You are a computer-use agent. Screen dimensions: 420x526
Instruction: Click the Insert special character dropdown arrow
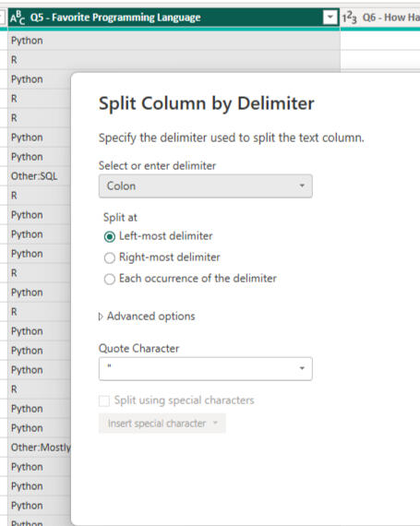215,424
